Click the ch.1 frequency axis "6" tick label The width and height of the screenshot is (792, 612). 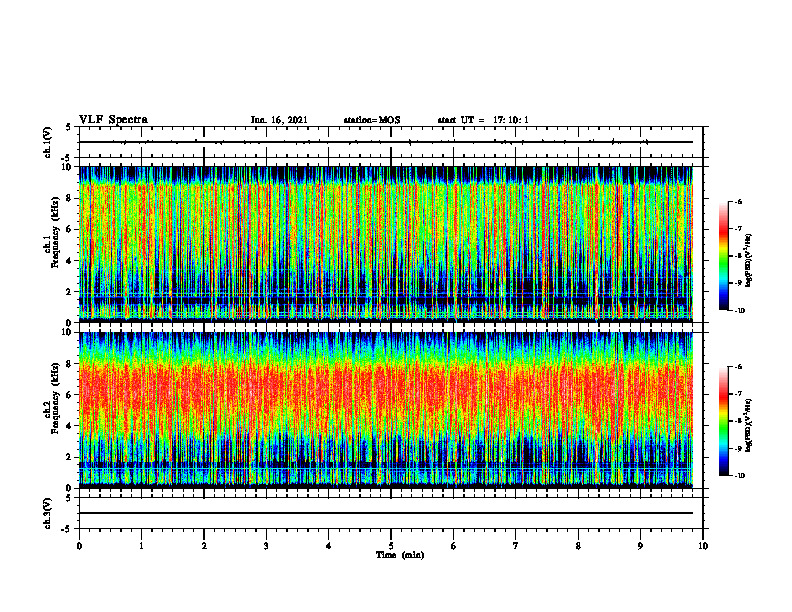pyautogui.click(x=70, y=229)
